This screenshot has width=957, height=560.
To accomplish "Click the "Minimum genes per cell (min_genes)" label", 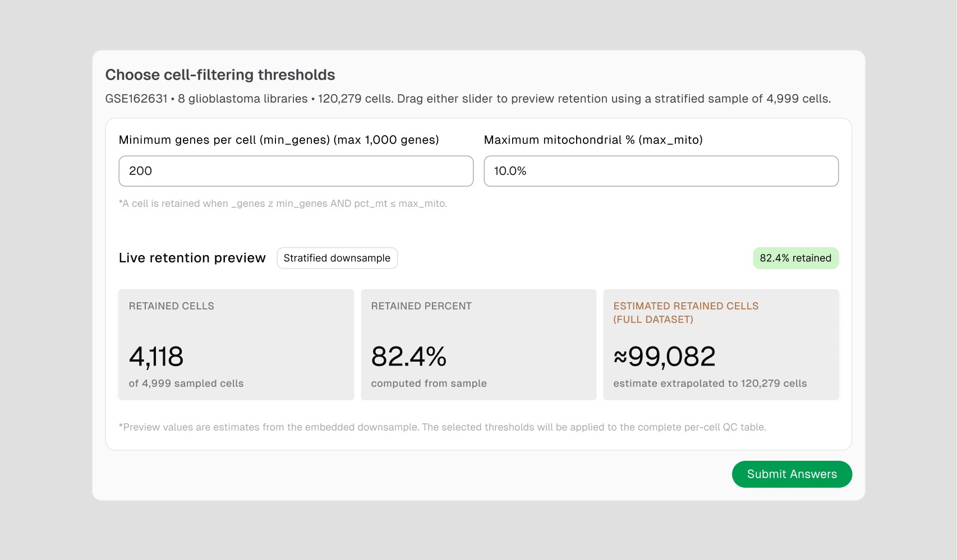I will pos(279,140).
